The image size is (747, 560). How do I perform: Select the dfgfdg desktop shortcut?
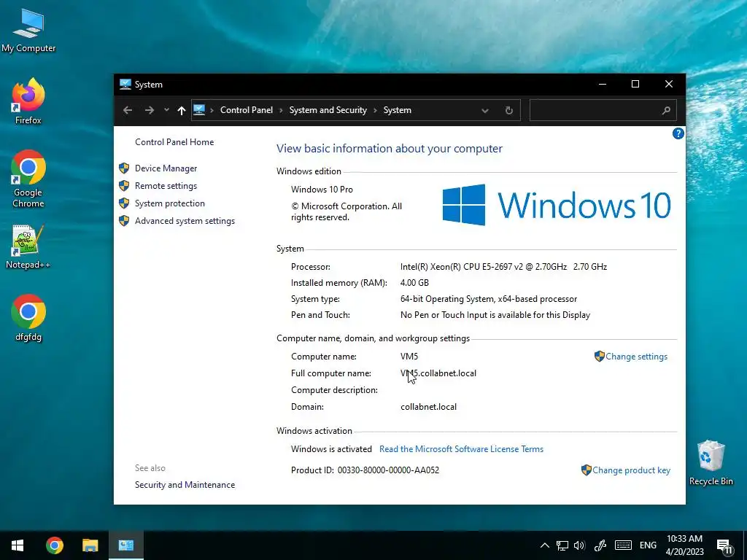click(28, 318)
